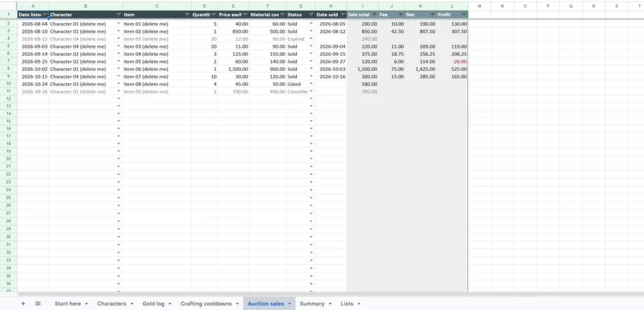
Task: Select row 7 header
Action: [8, 62]
